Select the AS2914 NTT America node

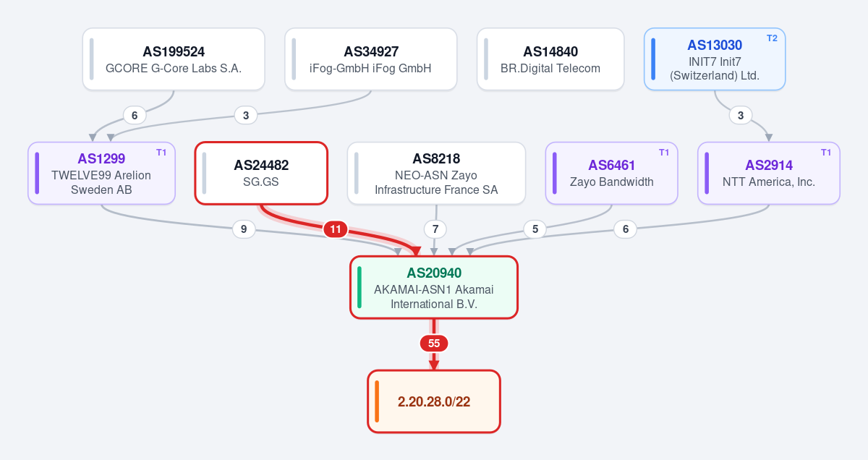[769, 173]
